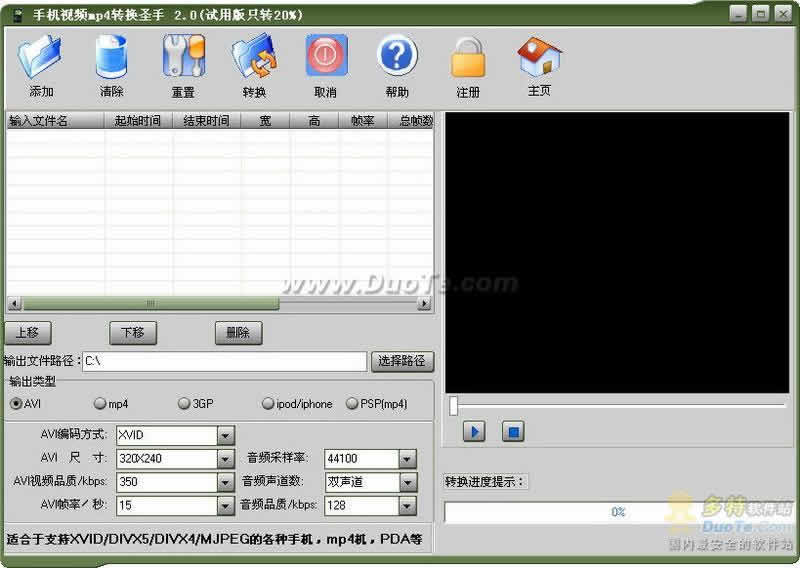800x568 pixels.
Task: Select the ipod/iphone output type
Action: click(x=297, y=404)
